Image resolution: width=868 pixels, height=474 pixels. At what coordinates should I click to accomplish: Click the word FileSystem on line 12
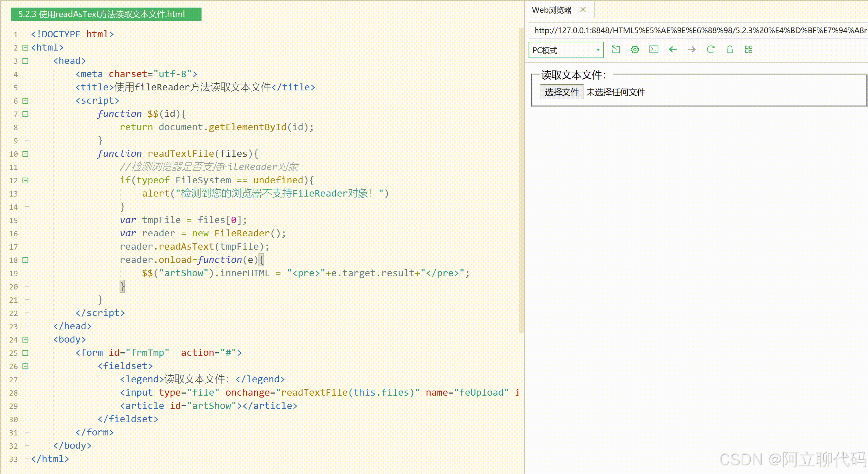203,180
